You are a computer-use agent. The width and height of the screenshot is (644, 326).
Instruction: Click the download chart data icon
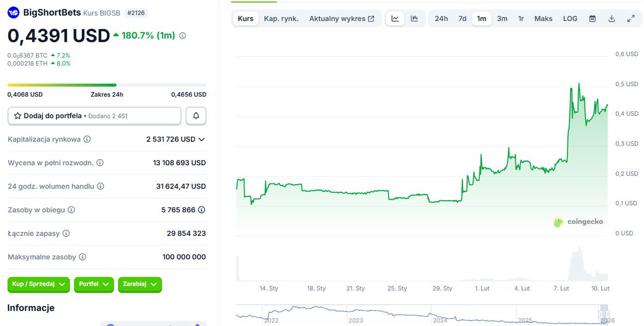(612, 18)
